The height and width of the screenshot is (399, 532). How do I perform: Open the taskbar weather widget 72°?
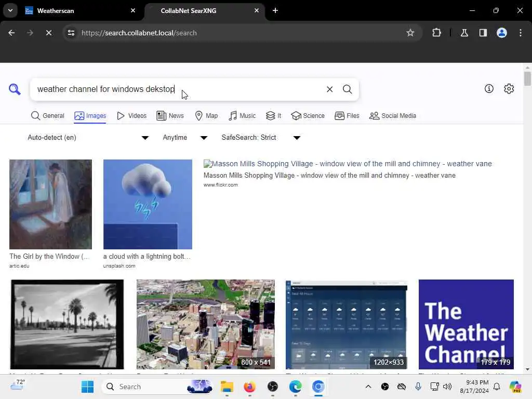click(x=17, y=385)
